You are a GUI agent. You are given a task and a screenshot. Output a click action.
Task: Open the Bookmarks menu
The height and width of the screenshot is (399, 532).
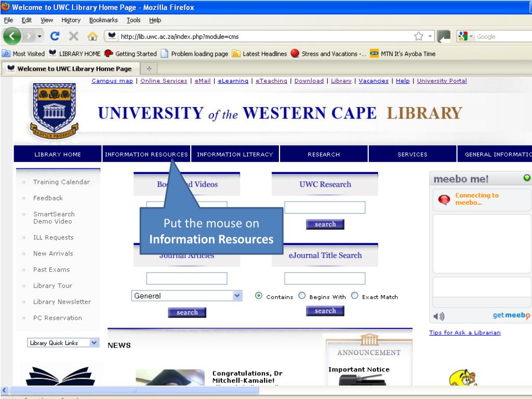[103, 20]
